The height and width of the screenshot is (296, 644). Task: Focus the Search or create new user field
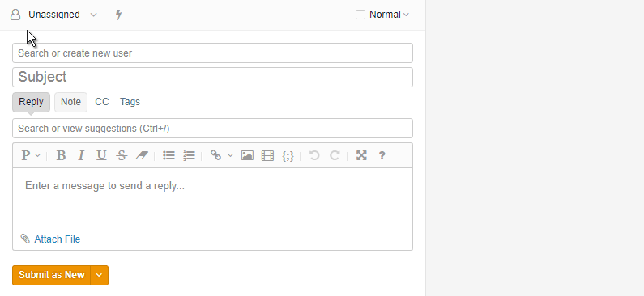point(212,53)
